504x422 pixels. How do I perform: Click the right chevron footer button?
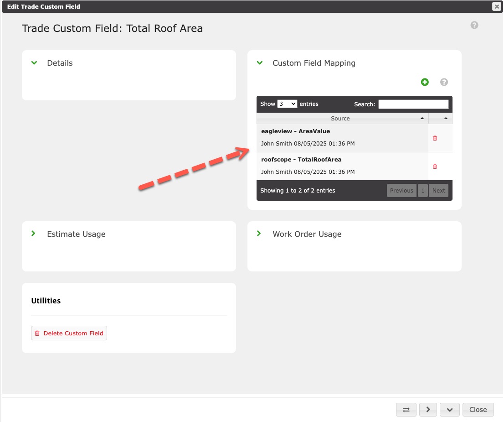428,409
